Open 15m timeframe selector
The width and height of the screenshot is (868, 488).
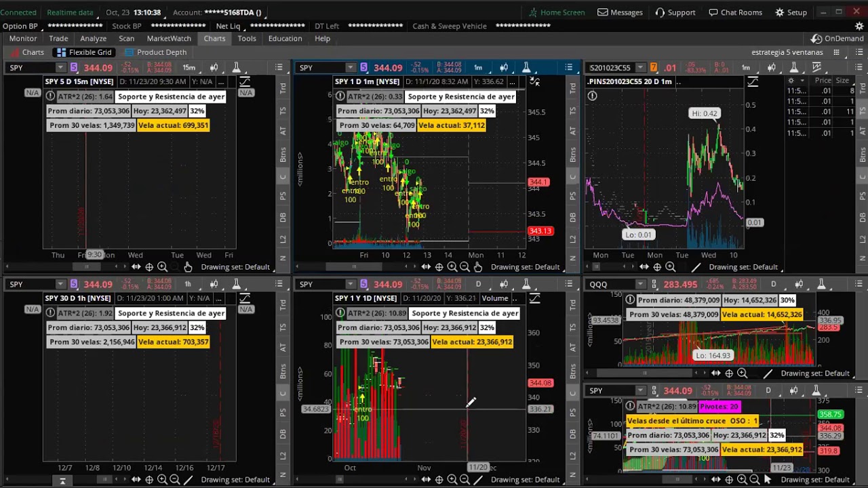[x=189, y=67]
